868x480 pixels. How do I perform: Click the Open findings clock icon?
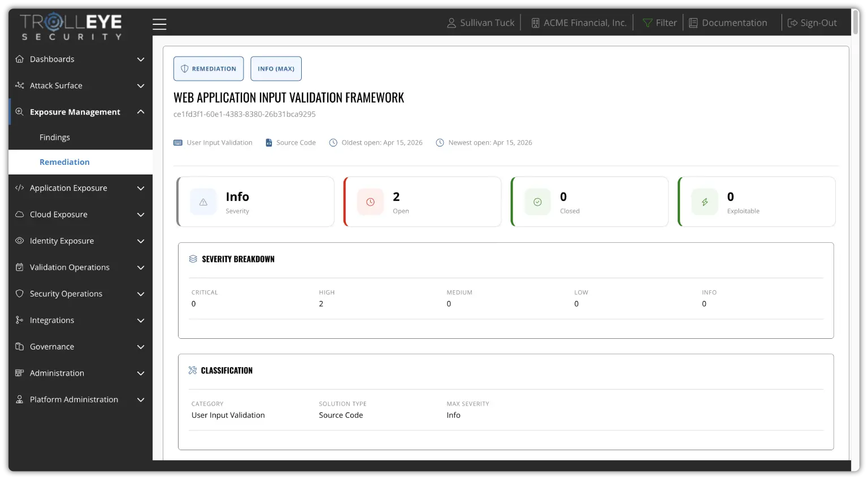pyautogui.click(x=370, y=202)
